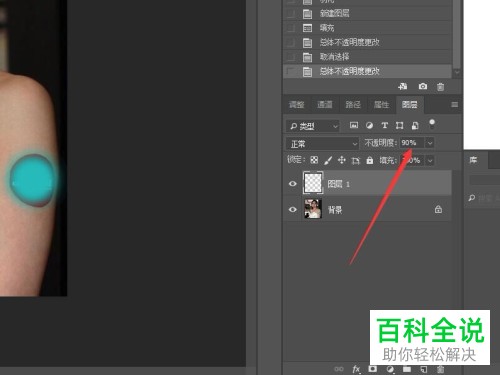This screenshot has width=500, height=375.
Task: Add layer style with fx icon
Action: (356, 369)
